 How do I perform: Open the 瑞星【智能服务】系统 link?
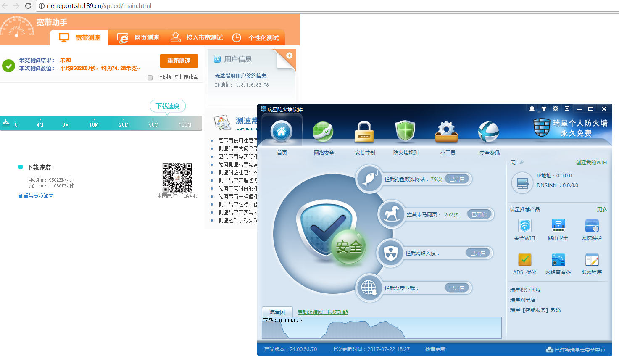pos(535,310)
